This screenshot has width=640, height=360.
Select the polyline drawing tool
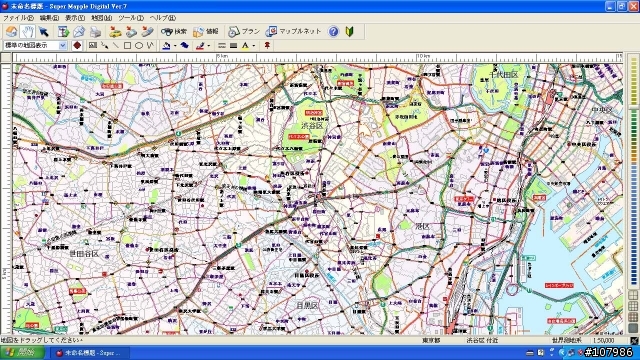(x=150, y=45)
